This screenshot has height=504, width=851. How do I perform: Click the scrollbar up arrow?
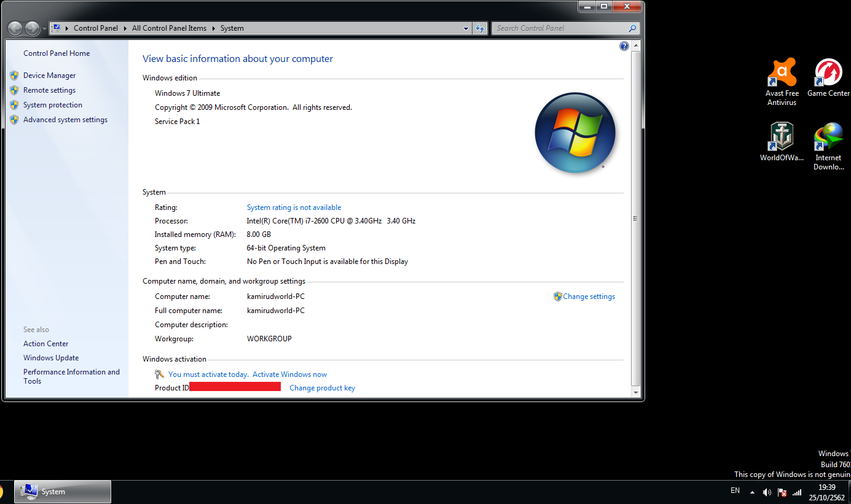tap(637, 46)
